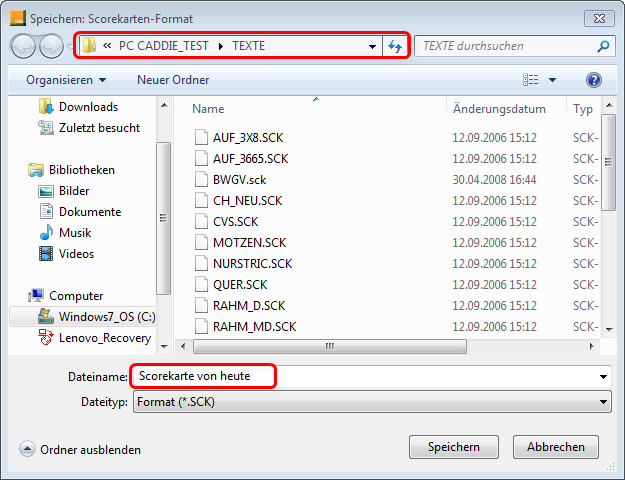Click the Ordner ausblenden label
The height and width of the screenshot is (480, 625).
[x=90, y=450]
